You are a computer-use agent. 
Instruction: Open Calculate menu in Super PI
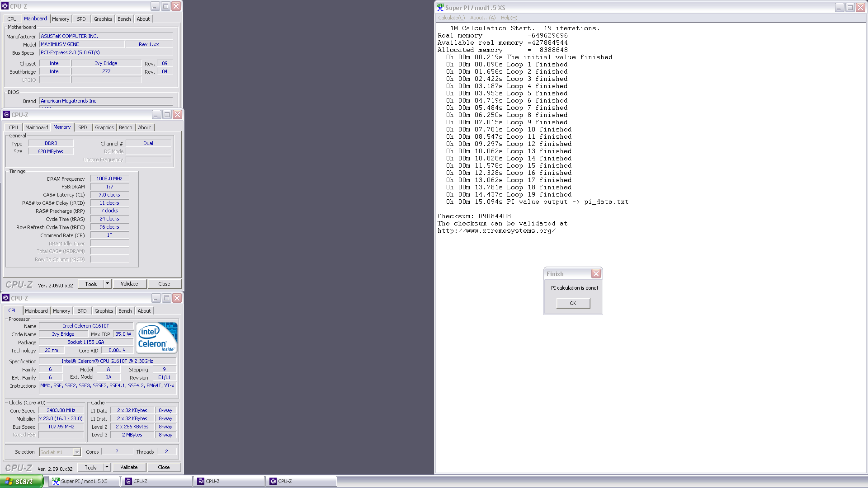pyautogui.click(x=451, y=18)
